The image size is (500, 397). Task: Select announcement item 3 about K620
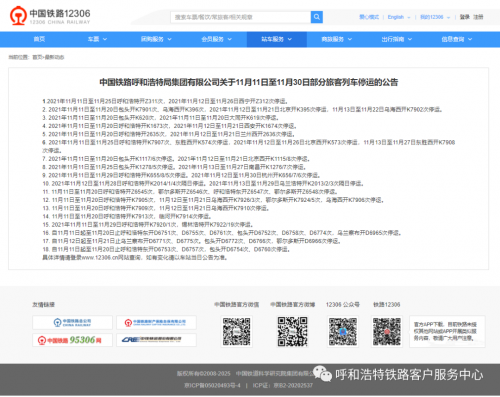pyautogui.click(x=161, y=118)
